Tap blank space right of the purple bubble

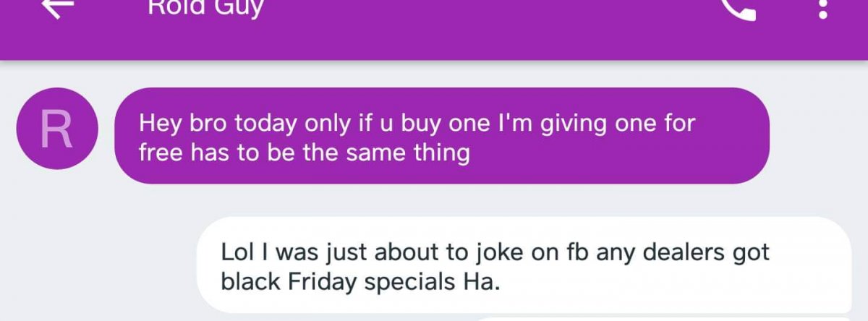pyautogui.click(x=817, y=136)
